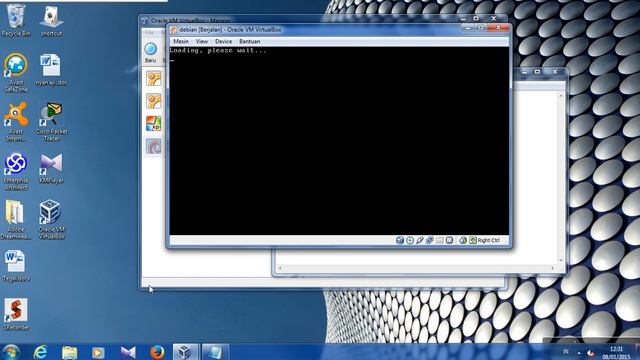The width and height of the screenshot is (640, 360).
Task: Open Windows Explorer from the taskbar
Action: coord(69,352)
